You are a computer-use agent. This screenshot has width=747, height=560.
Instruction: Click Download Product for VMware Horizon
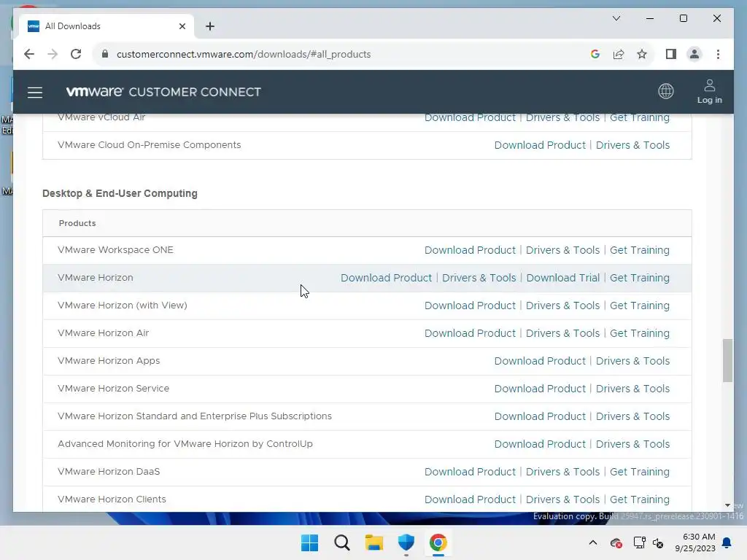(x=386, y=278)
